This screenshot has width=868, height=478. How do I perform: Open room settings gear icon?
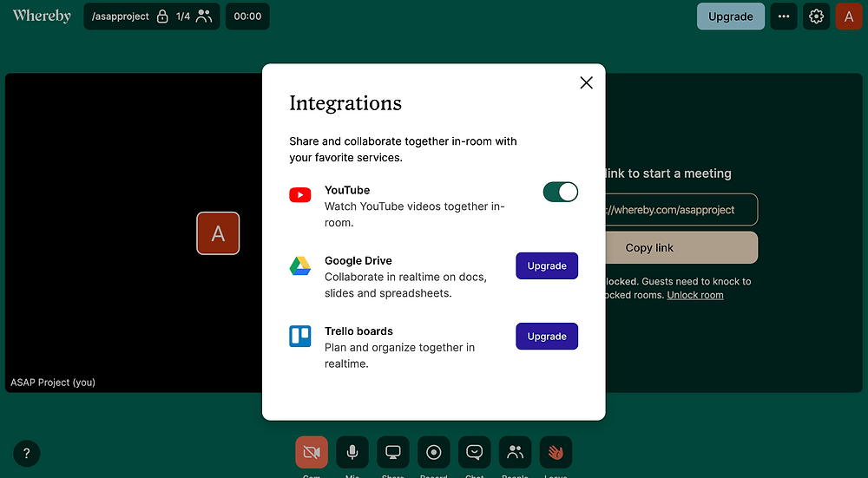pyautogui.click(x=816, y=16)
